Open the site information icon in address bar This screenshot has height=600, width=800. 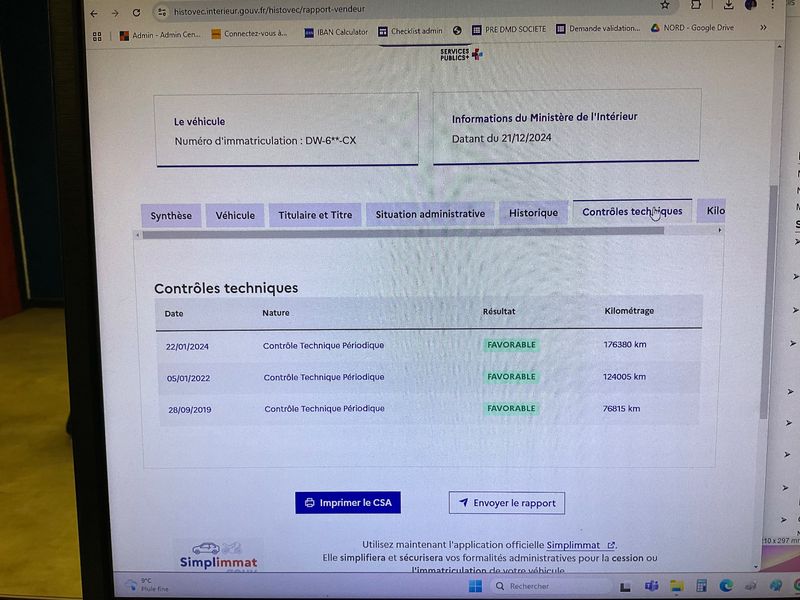[161, 12]
